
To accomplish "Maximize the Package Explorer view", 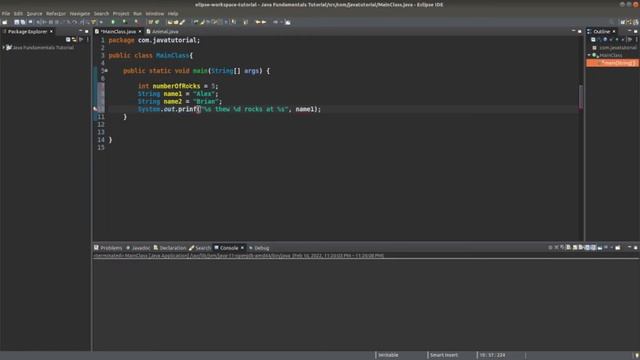I will tap(87, 31).
